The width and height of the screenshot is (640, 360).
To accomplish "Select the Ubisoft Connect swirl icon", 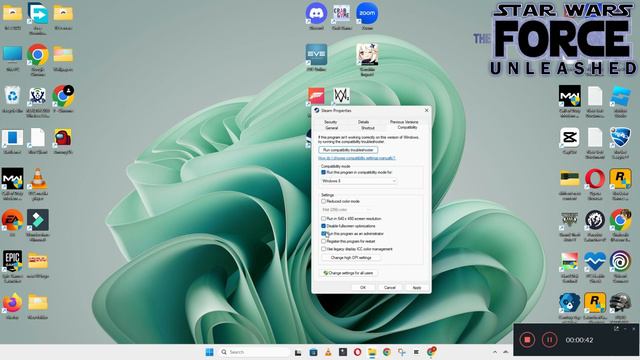I will point(620,262).
